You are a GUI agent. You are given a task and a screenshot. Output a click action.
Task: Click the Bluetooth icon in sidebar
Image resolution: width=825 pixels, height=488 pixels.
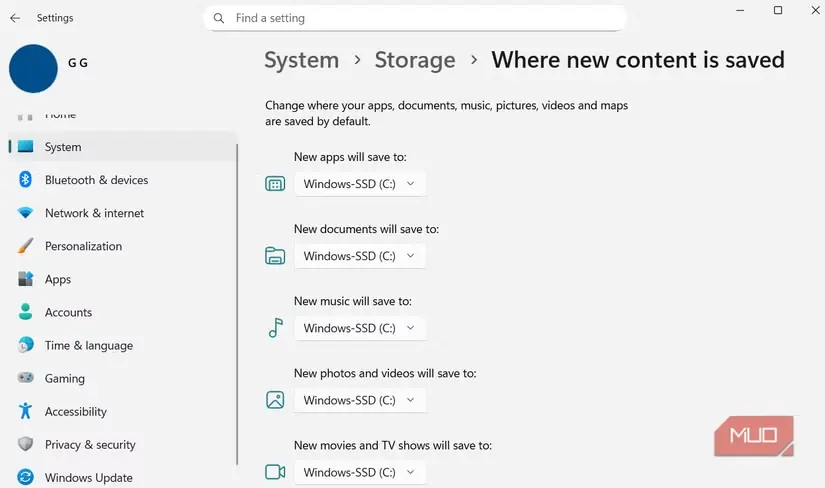(x=25, y=180)
